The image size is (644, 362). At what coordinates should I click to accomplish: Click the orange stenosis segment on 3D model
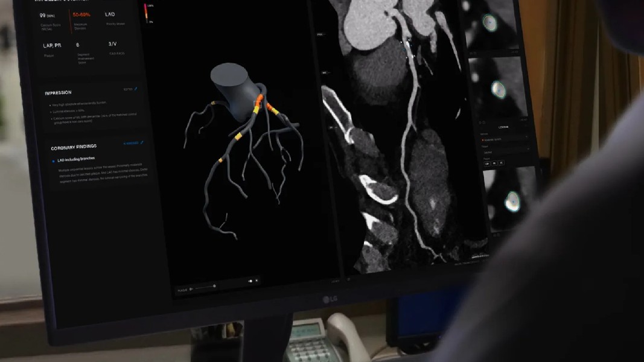click(x=259, y=100)
